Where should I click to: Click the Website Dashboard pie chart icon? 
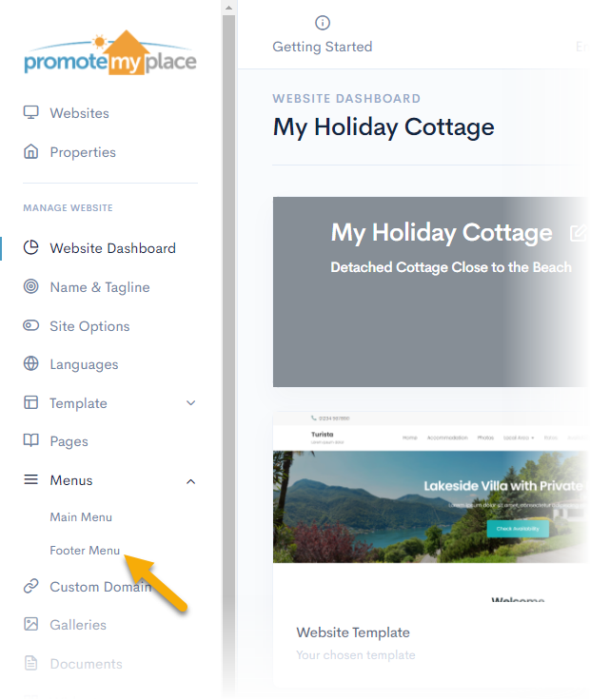[30, 247]
